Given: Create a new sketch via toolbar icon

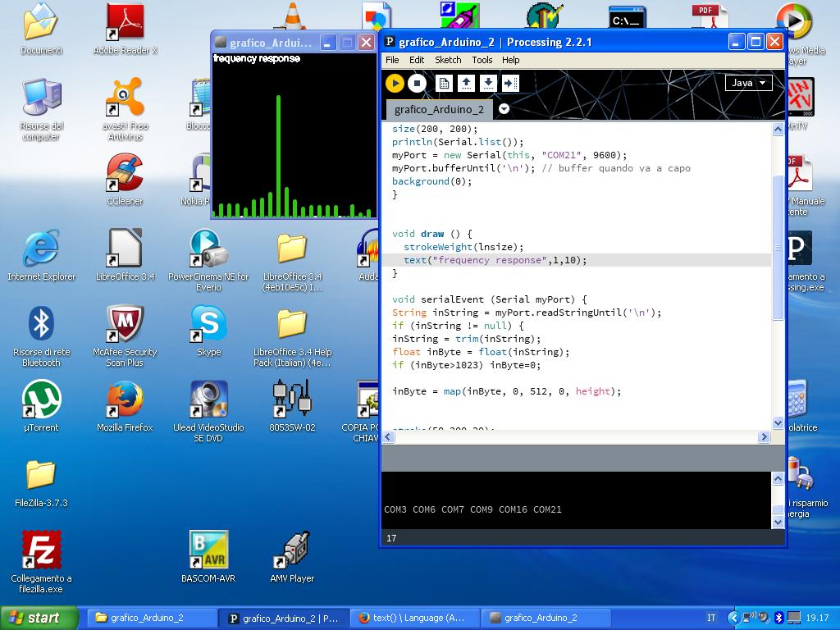Looking at the screenshot, I should tap(444, 83).
